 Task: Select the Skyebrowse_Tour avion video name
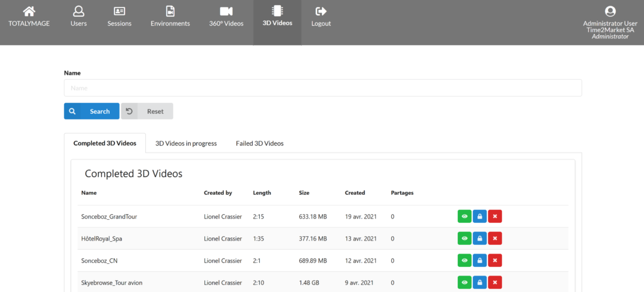pos(112,283)
